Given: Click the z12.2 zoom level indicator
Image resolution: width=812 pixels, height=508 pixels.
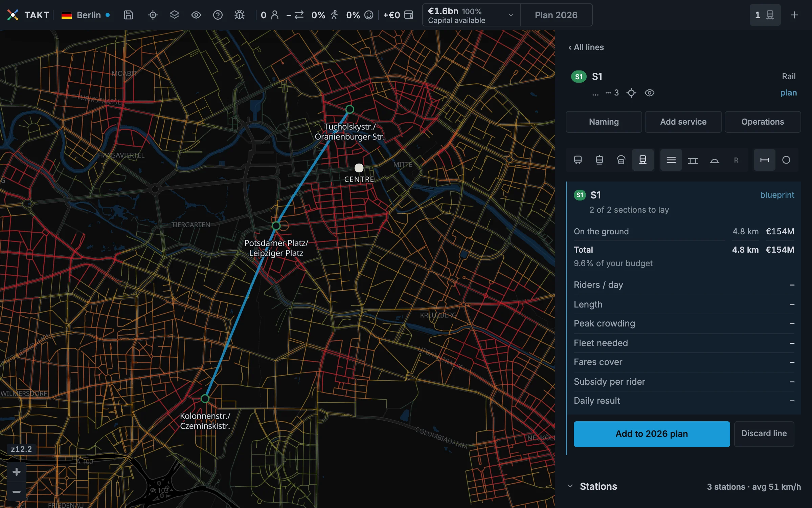Looking at the screenshot, I should 21,449.
